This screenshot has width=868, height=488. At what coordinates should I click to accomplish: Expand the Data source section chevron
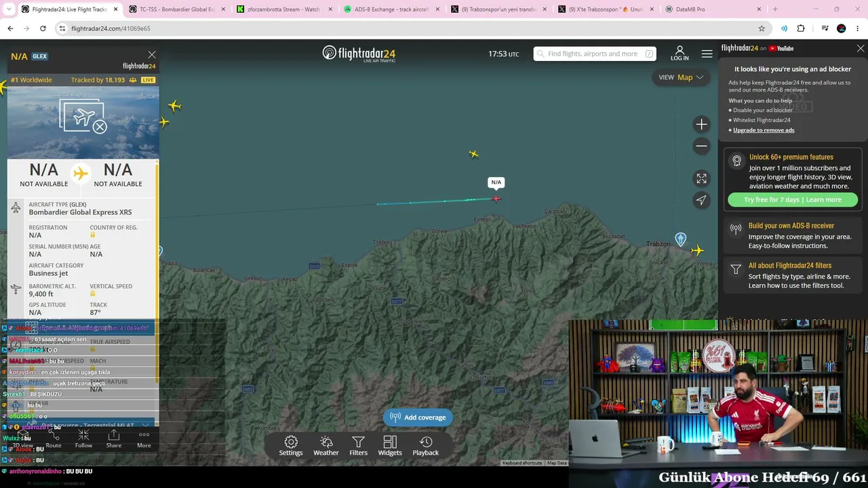tap(146, 425)
